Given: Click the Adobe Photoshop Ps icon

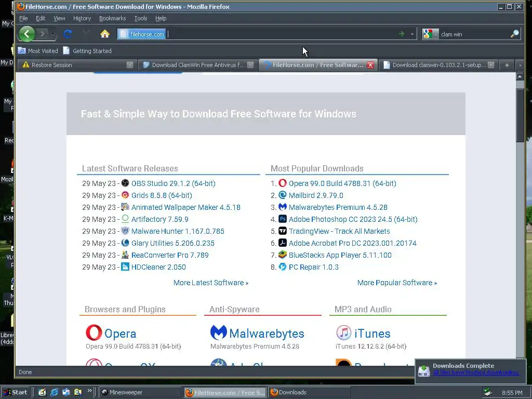Looking at the screenshot, I should point(283,219).
